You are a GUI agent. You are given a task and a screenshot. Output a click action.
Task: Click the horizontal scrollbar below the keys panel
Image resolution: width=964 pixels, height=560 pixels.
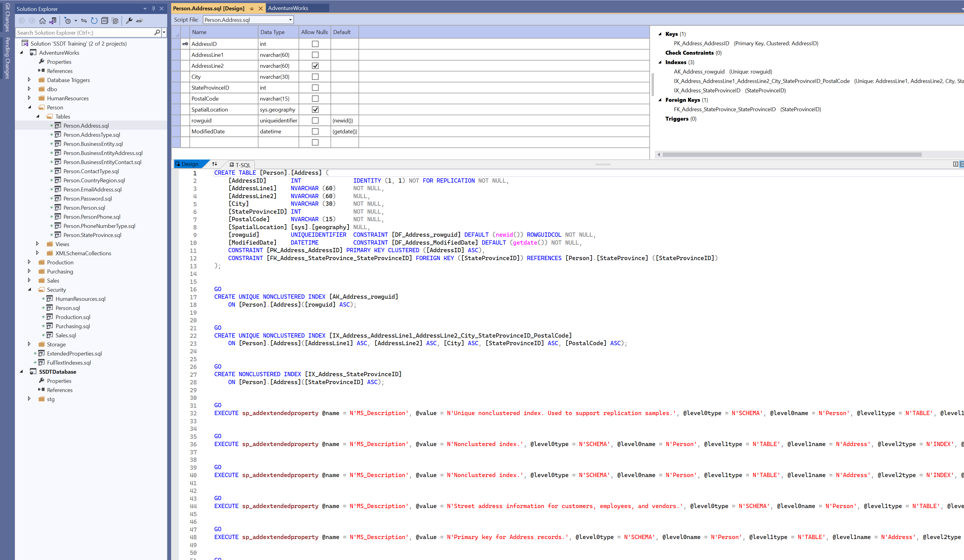(792, 155)
